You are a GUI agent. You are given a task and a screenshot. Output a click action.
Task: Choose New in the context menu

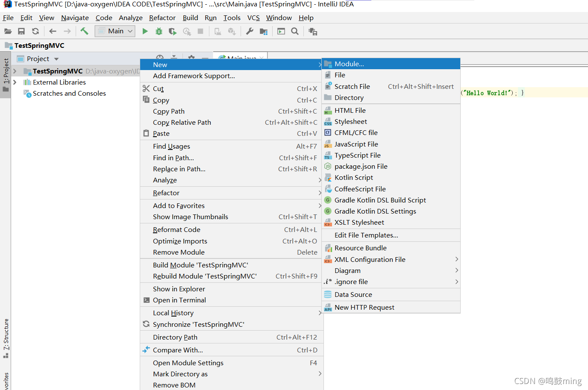coord(232,65)
